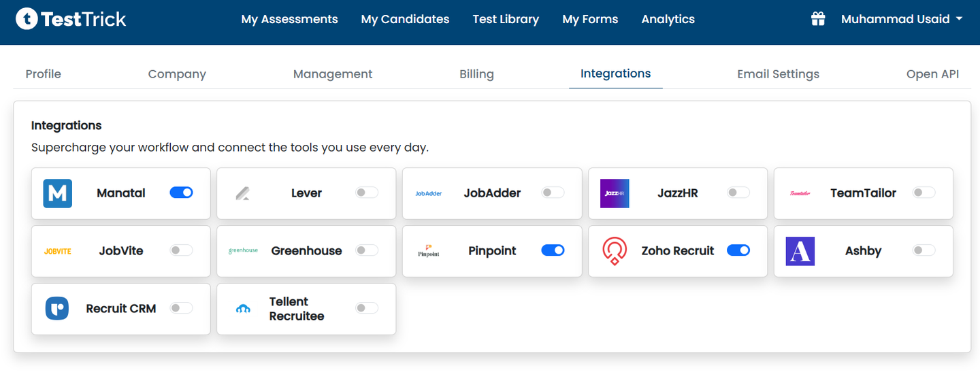The height and width of the screenshot is (383, 980).
Task: Click the TeamTailor card label
Action: click(x=863, y=193)
